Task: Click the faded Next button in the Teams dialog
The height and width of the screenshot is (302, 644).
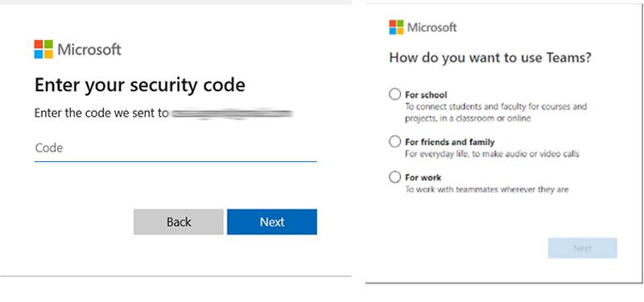Action: [582, 248]
